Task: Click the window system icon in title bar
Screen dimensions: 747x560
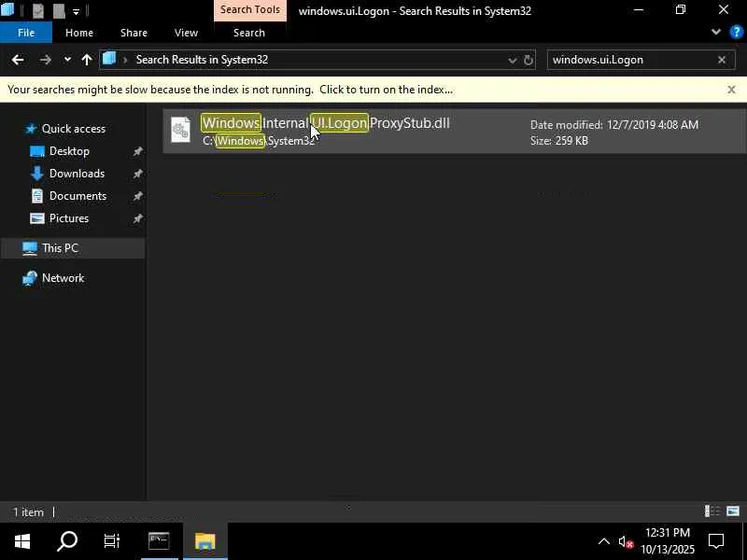Action: tap(7, 8)
